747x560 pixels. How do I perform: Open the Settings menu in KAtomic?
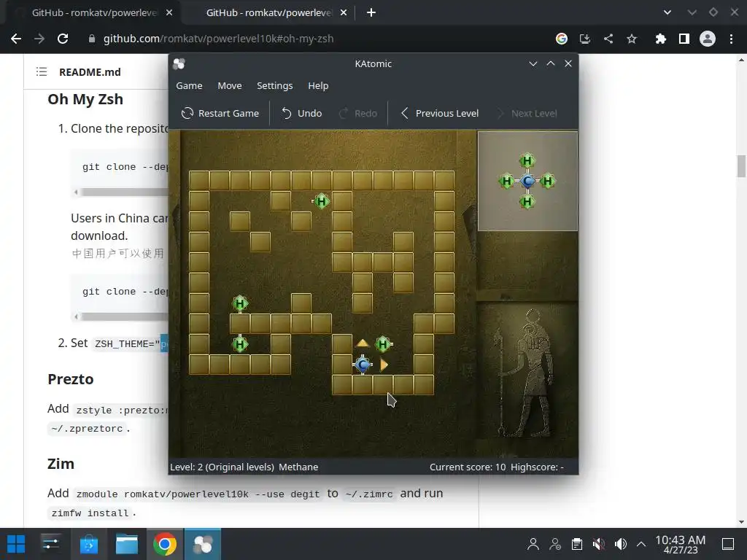point(275,86)
